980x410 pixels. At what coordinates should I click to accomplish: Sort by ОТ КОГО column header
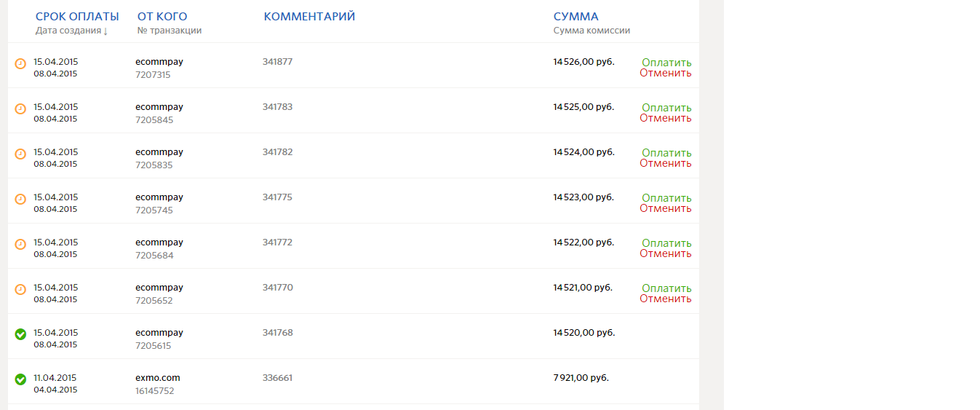coord(162,17)
